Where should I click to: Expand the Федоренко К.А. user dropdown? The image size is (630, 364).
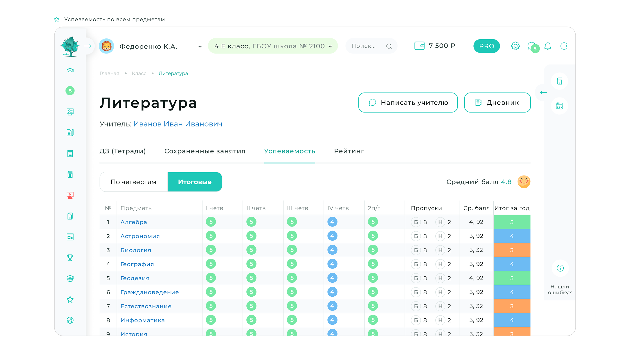[200, 47]
